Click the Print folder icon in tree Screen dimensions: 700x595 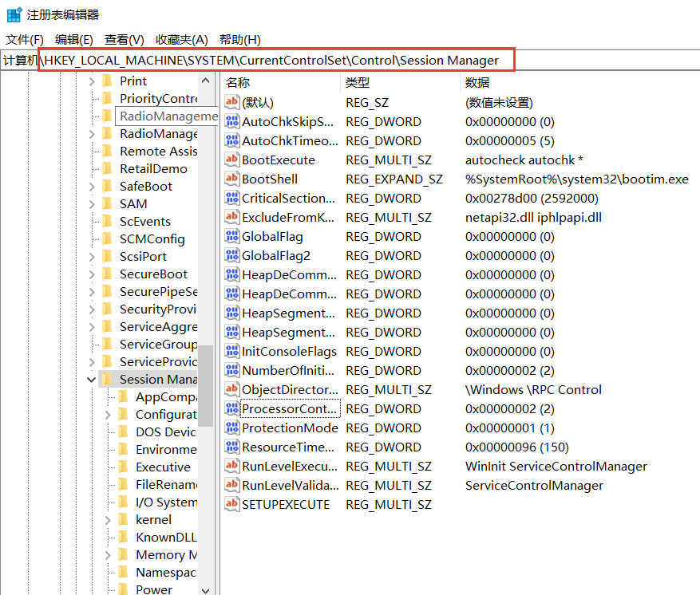click(107, 81)
